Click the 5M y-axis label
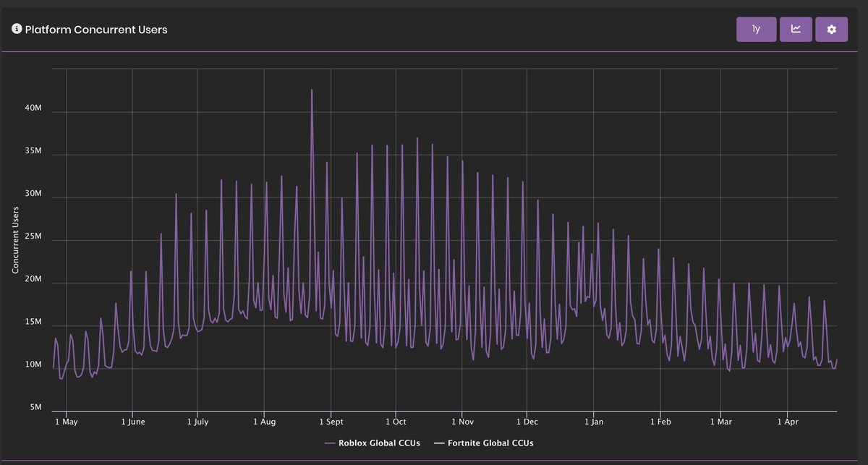868x465 pixels. 34,408
